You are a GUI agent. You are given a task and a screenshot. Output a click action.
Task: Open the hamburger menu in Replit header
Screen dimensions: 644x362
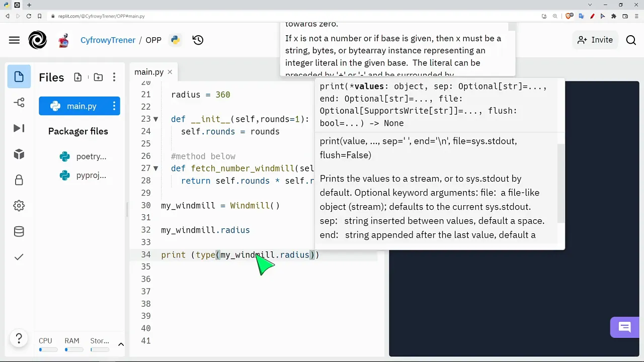(x=14, y=40)
